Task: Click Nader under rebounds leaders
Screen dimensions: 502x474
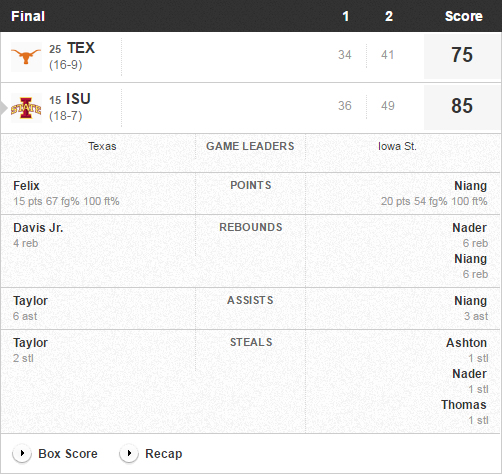Action: click(469, 228)
